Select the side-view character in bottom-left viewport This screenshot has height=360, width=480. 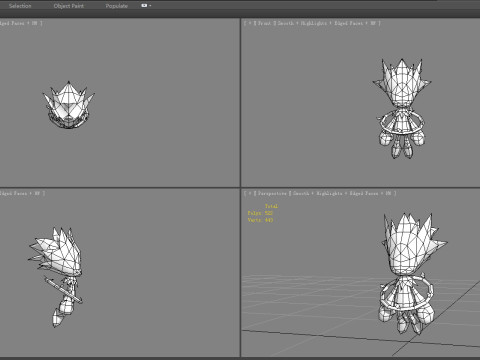(x=56, y=277)
